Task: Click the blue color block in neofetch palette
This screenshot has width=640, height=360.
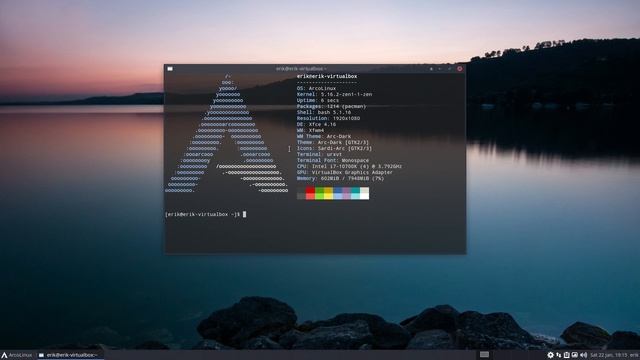Action: (x=338, y=193)
